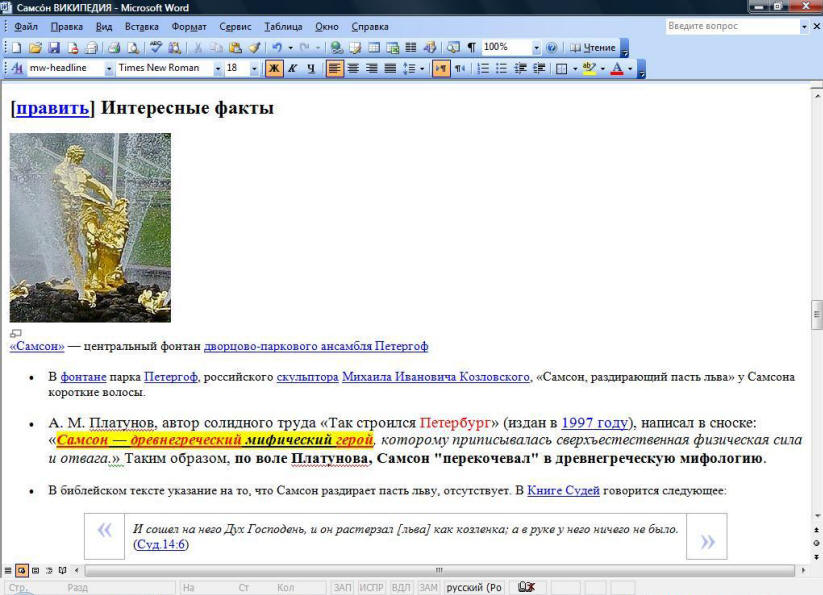Follow the 'править' hyperlink
Screen dimensions: 823x595
52,108
